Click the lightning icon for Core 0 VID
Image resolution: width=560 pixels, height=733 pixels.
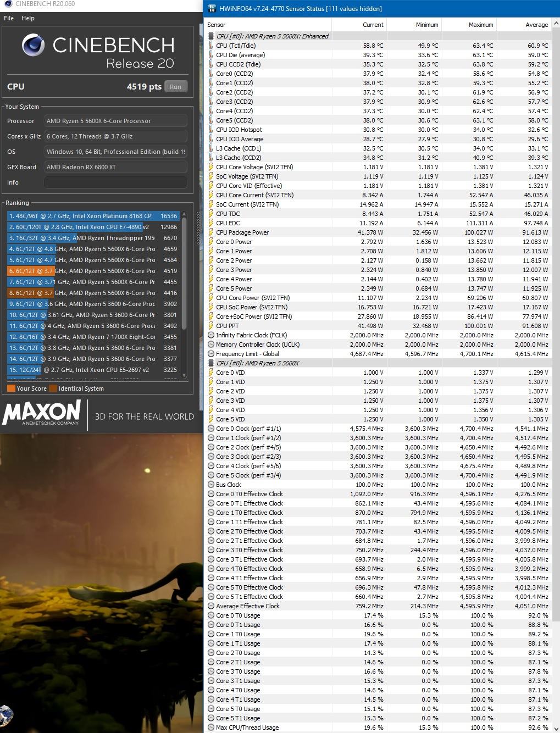(x=211, y=373)
